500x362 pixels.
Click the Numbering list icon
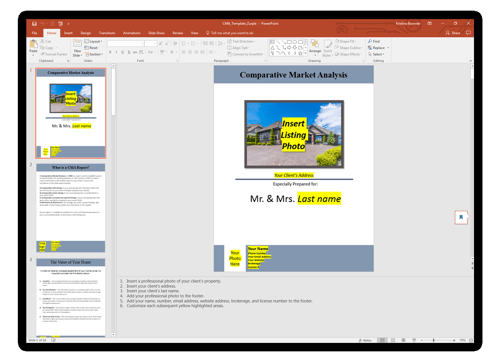194,43
